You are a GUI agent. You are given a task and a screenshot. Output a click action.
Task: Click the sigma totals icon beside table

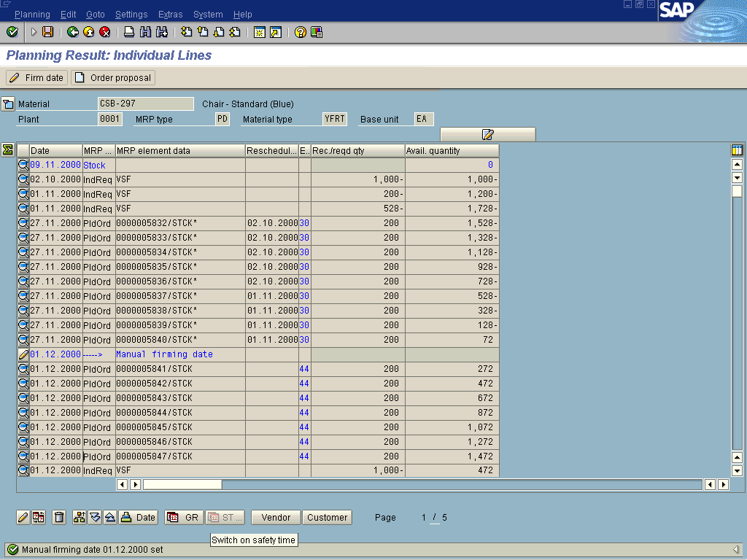[x=7, y=150]
